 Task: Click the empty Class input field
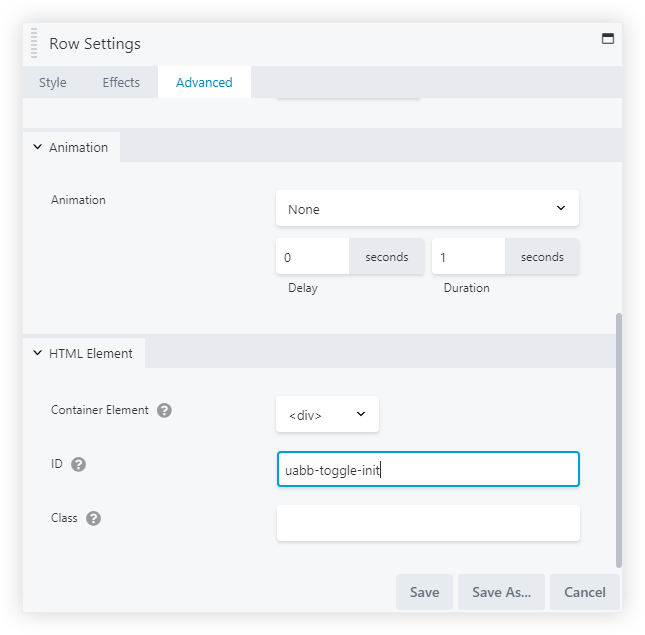pyautogui.click(x=427, y=523)
